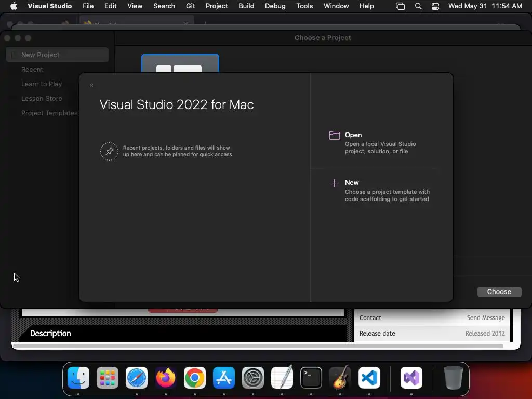Click the horizontal scrollbar of browser window
The height and width of the screenshot is (399, 532).
point(258,346)
